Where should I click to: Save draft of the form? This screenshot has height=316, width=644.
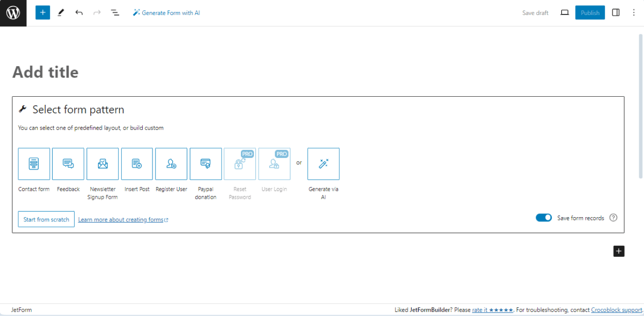535,13
